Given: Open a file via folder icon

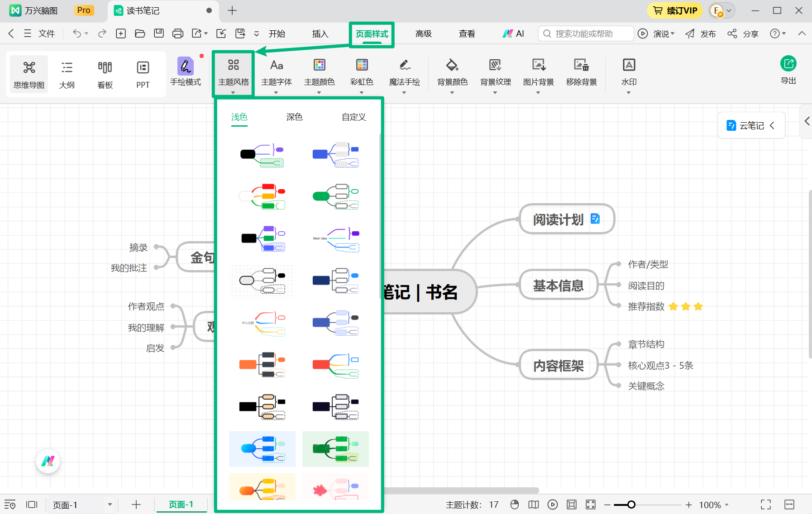Looking at the screenshot, I should click(140, 33).
